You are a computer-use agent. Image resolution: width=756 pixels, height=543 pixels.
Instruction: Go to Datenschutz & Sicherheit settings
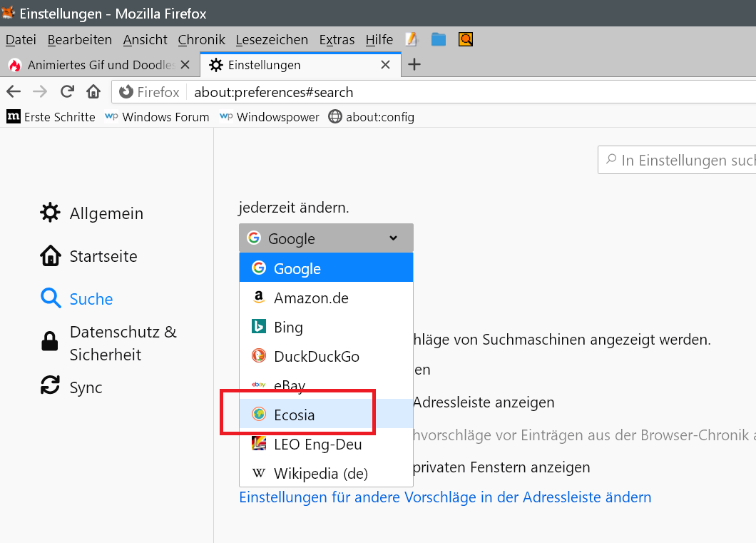coord(123,343)
